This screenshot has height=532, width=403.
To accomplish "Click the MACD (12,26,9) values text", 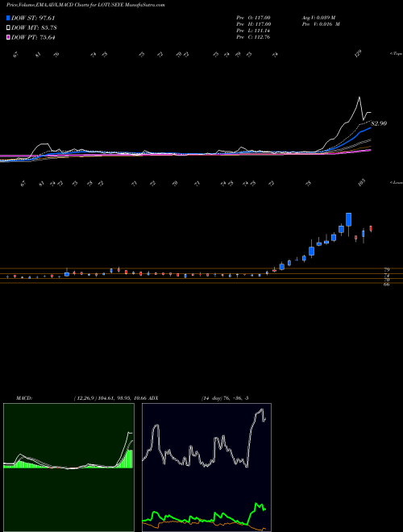I will point(110,397).
